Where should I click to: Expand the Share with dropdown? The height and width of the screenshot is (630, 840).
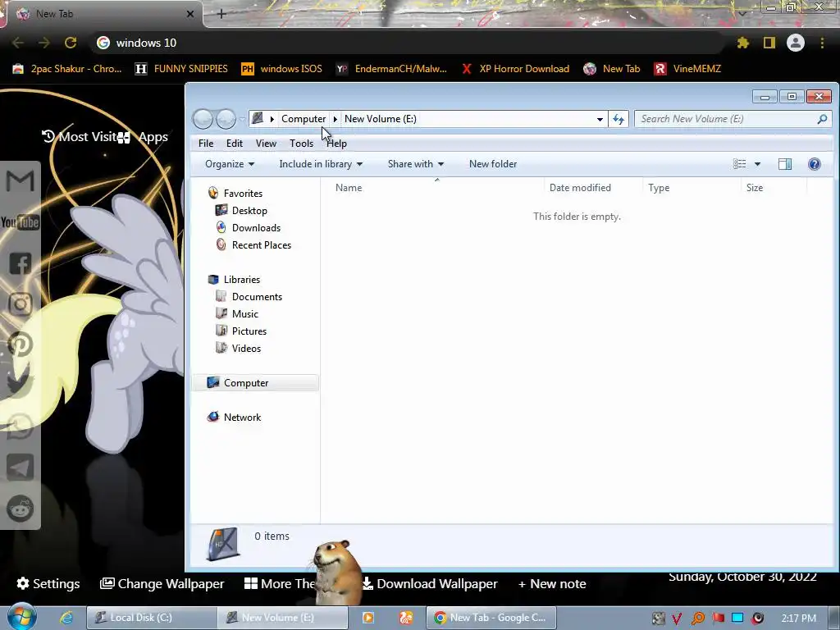[416, 164]
